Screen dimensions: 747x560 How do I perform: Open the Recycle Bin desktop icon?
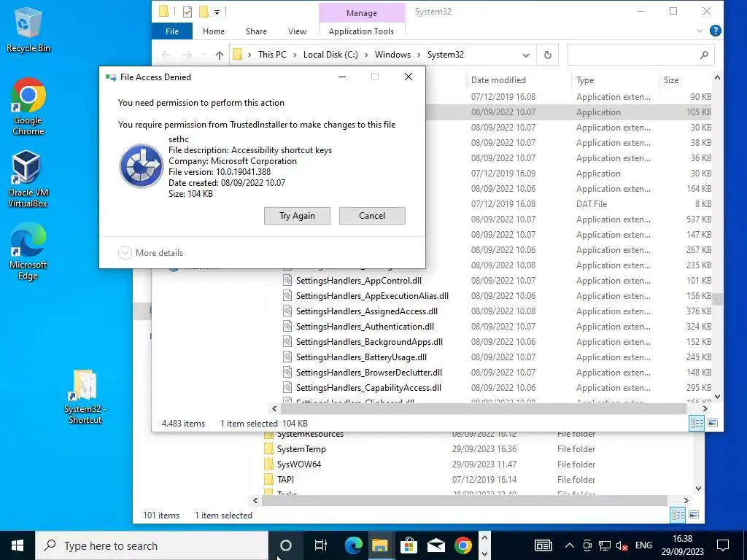tap(28, 30)
